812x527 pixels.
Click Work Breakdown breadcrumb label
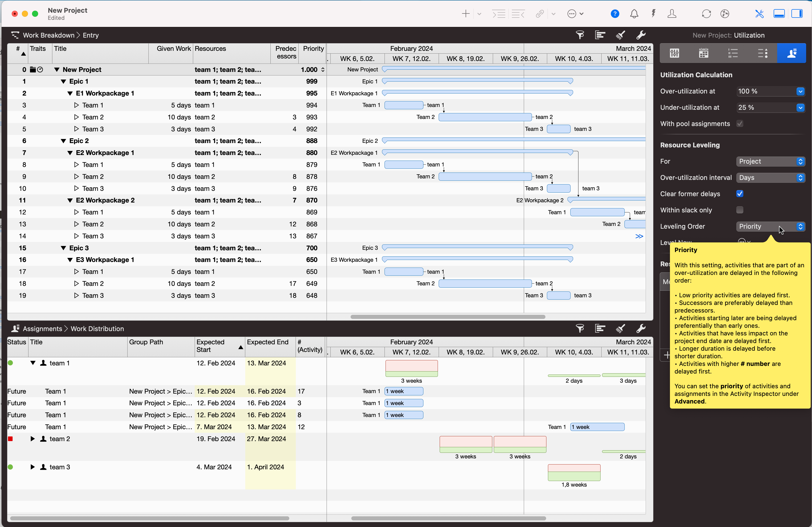pyautogui.click(x=49, y=35)
